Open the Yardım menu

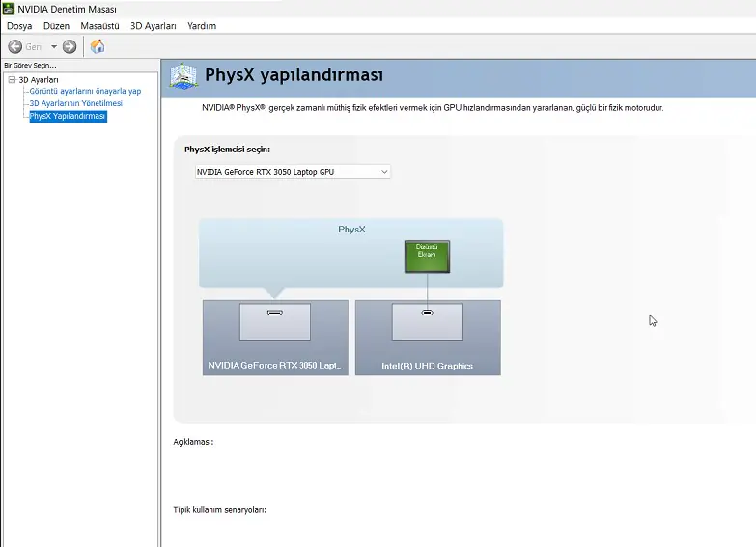[202, 26]
